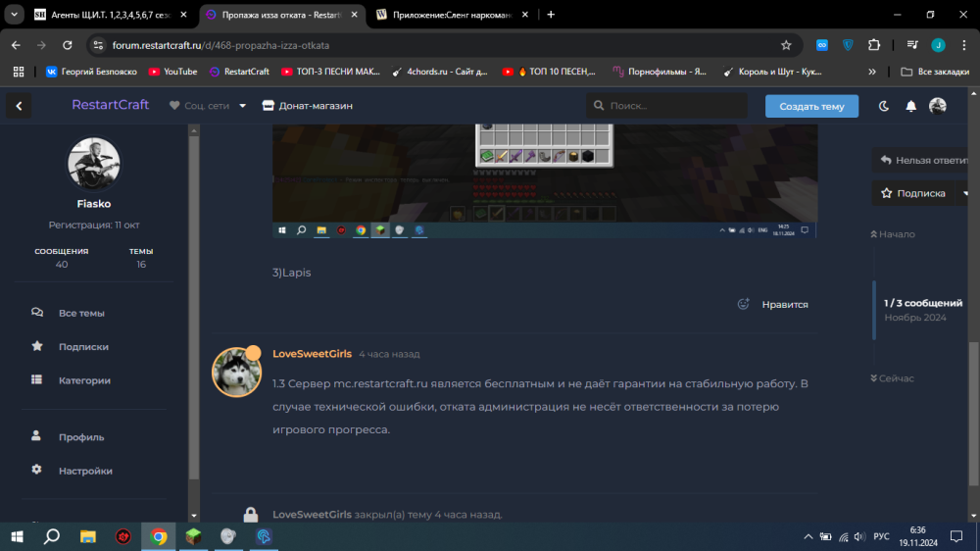
Task: Switch to Приложение:Сленг наркоманов tab
Action: [x=451, y=15]
